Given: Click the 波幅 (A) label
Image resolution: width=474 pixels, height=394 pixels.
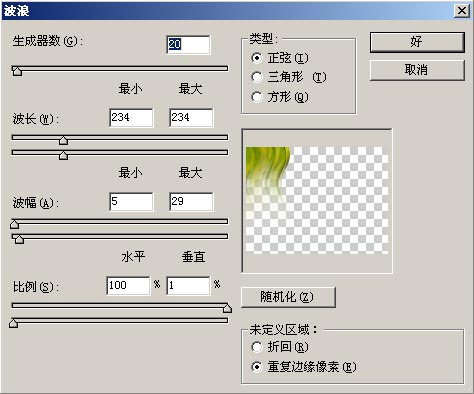Looking at the screenshot, I should point(36,203).
